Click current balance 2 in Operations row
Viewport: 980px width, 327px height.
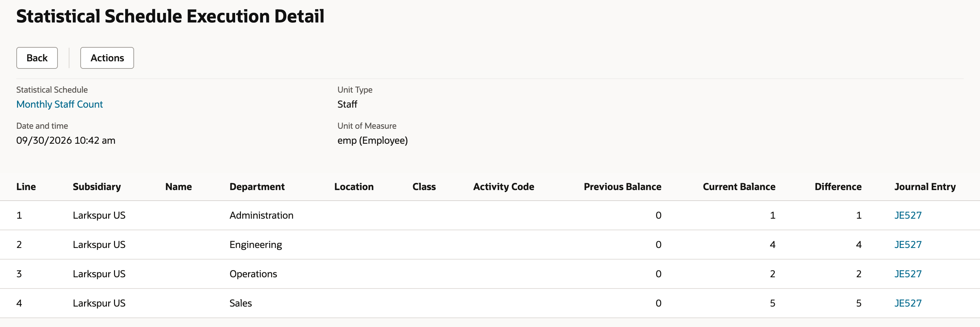(772, 274)
